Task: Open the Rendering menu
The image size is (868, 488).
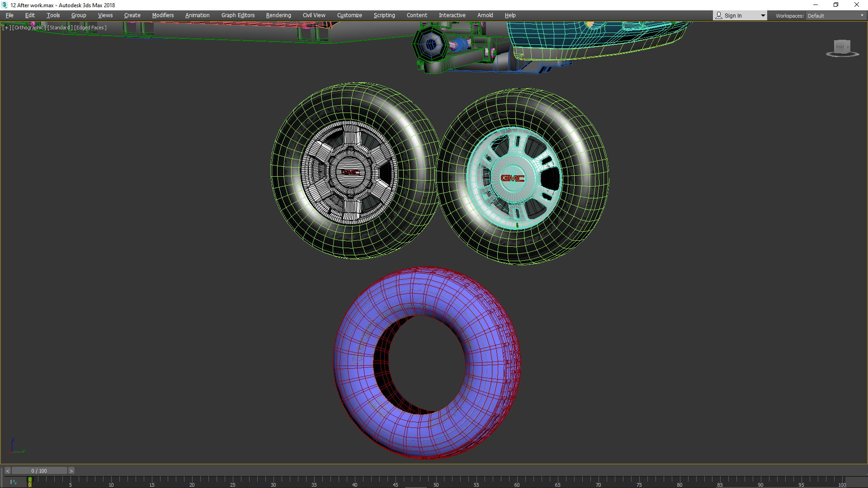Action: pyautogui.click(x=278, y=15)
